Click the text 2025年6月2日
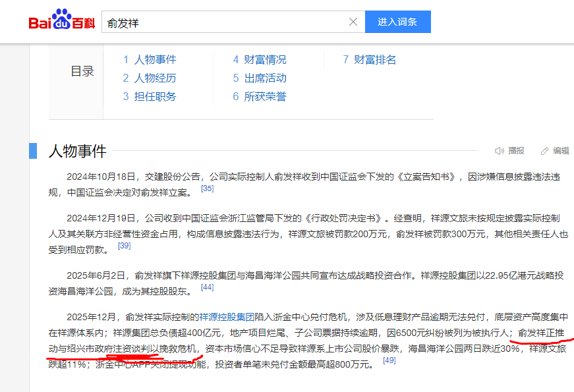This screenshot has width=574, height=392. pos(96,275)
